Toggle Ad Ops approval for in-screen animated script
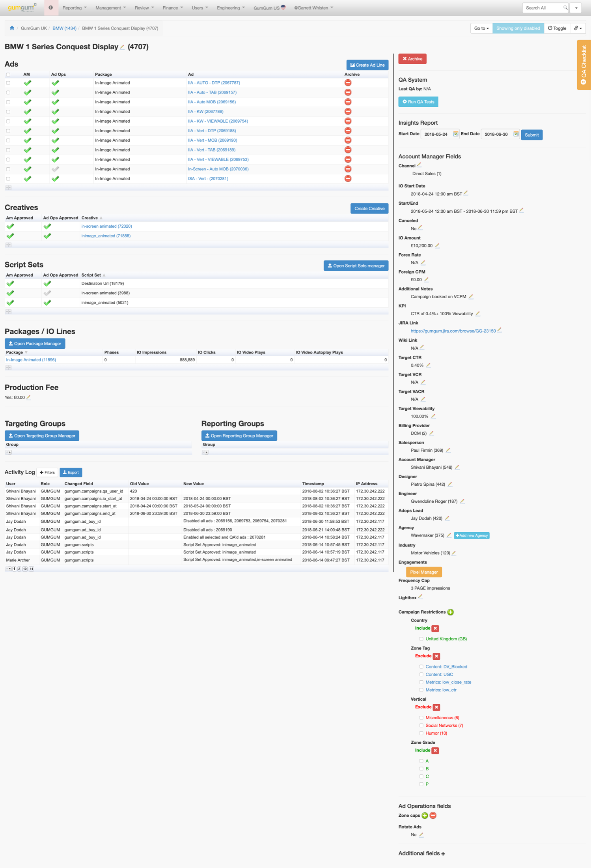Viewport: 591px width, 868px height. [x=47, y=293]
